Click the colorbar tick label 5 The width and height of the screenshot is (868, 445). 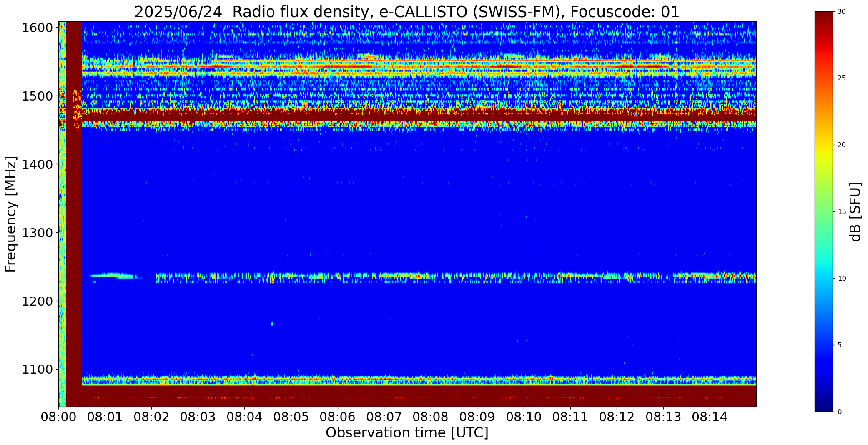point(840,345)
